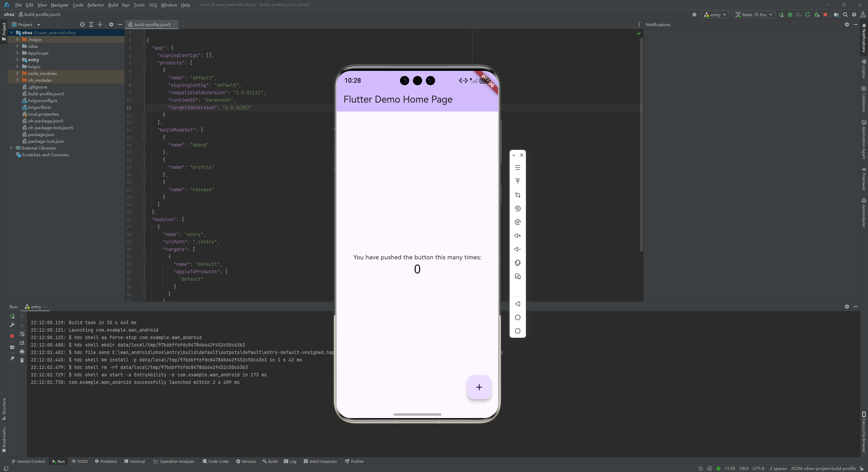
Task: Open hvigorfile.ts in the project tree
Action: [x=39, y=107]
